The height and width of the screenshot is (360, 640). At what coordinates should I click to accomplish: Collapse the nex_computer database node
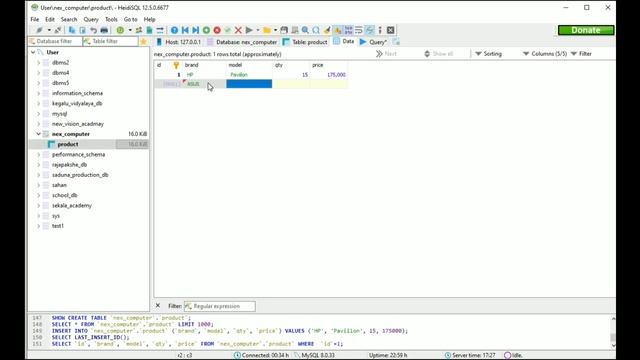(38, 134)
